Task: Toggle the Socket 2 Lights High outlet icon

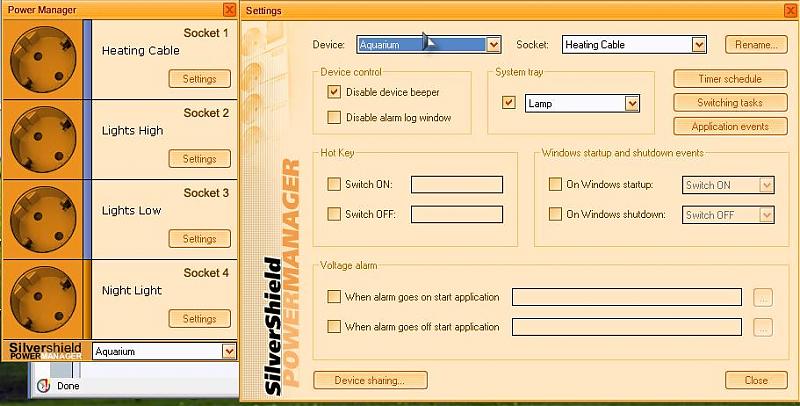Action: coord(43,139)
